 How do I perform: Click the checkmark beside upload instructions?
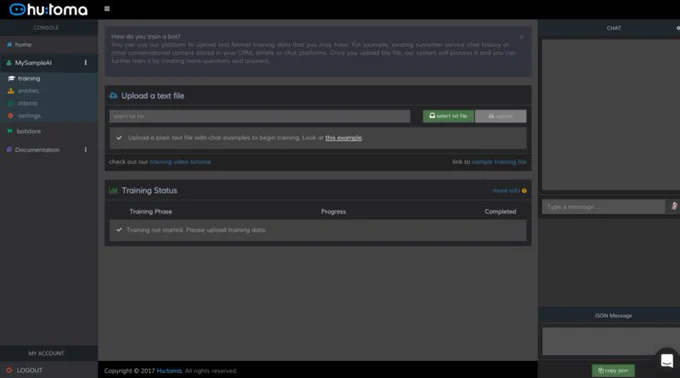pyautogui.click(x=119, y=138)
